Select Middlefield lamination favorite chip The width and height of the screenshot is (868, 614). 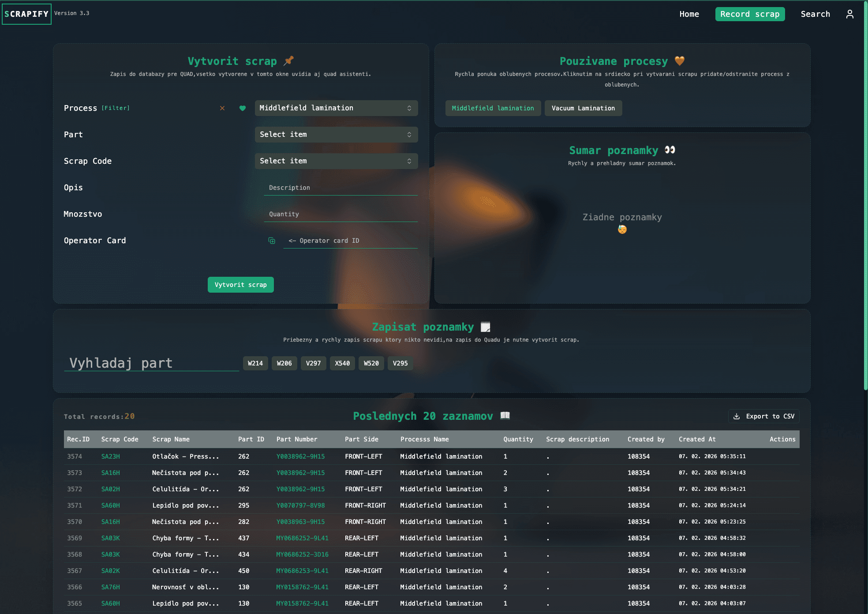[493, 108]
